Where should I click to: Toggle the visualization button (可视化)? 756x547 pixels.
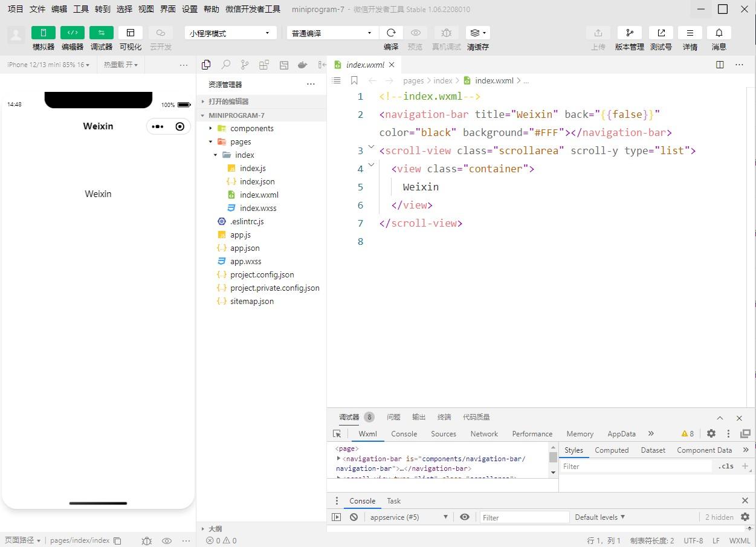131,33
